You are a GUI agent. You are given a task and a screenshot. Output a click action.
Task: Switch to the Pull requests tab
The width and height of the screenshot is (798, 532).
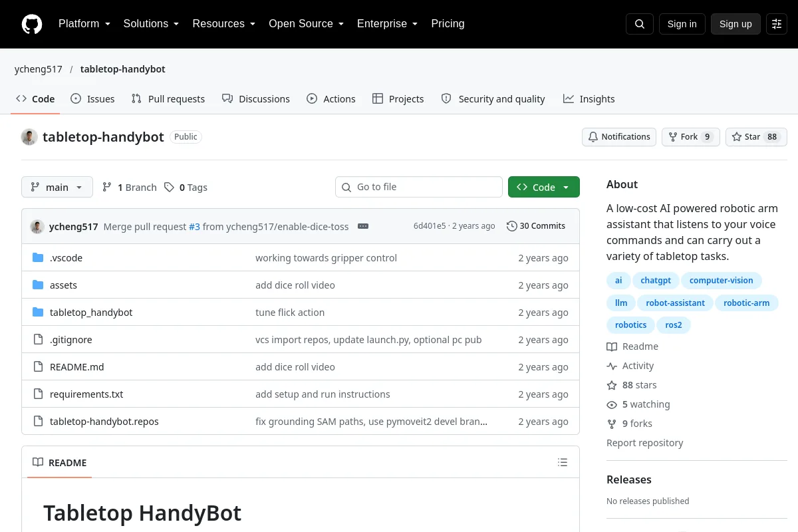coord(168,99)
